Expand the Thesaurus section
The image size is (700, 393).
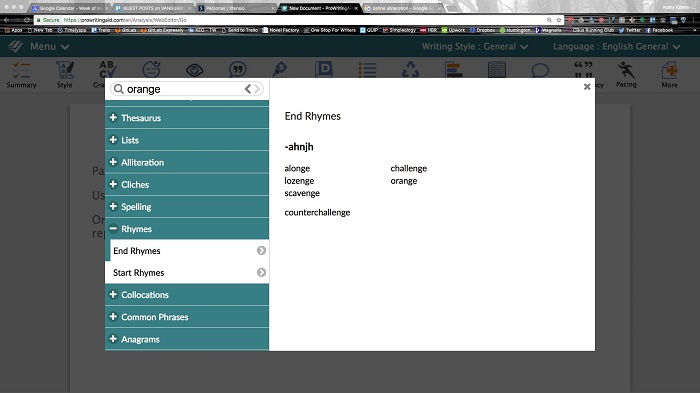point(187,118)
